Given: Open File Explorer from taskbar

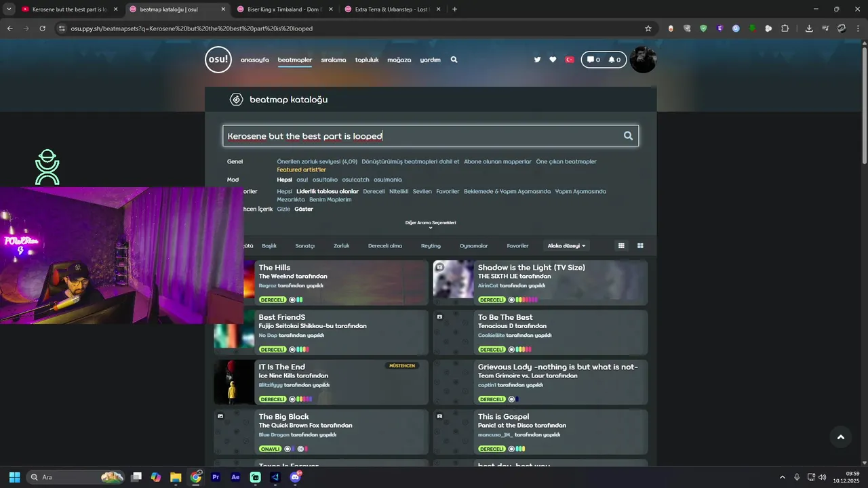Looking at the screenshot, I should pyautogui.click(x=176, y=477).
